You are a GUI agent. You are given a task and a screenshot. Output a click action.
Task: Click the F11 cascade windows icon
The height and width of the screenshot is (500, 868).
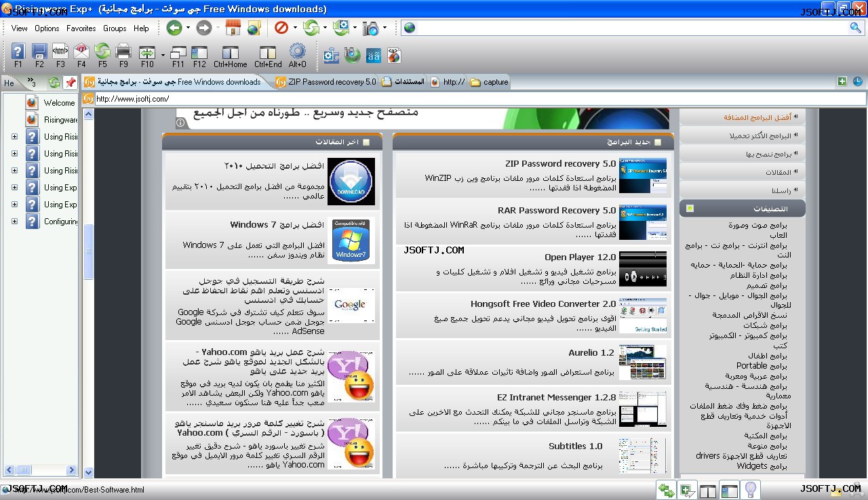[178, 52]
